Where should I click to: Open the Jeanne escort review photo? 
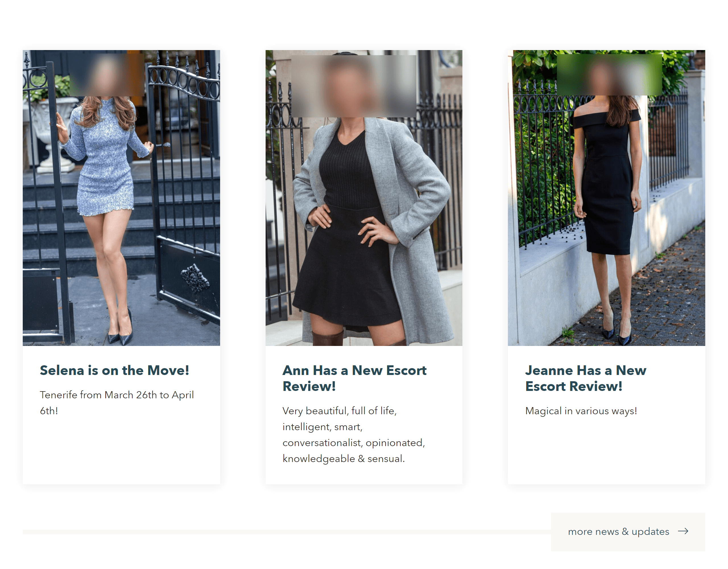tap(606, 198)
